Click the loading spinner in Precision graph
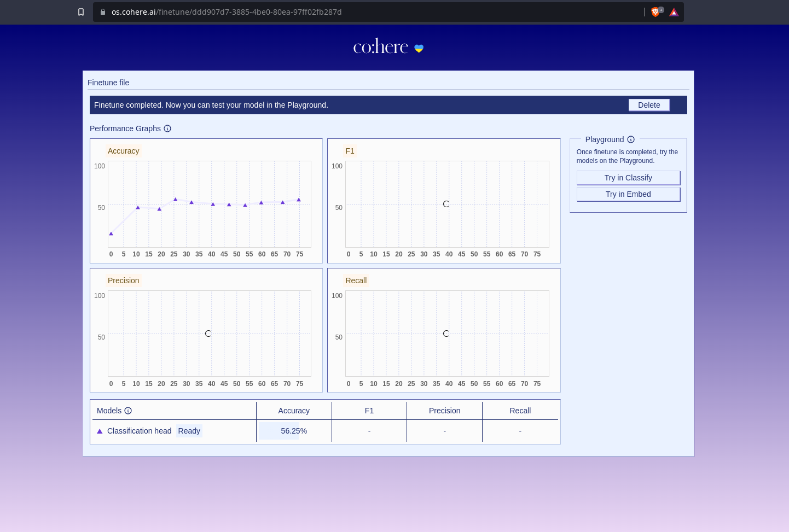 [208, 334]
